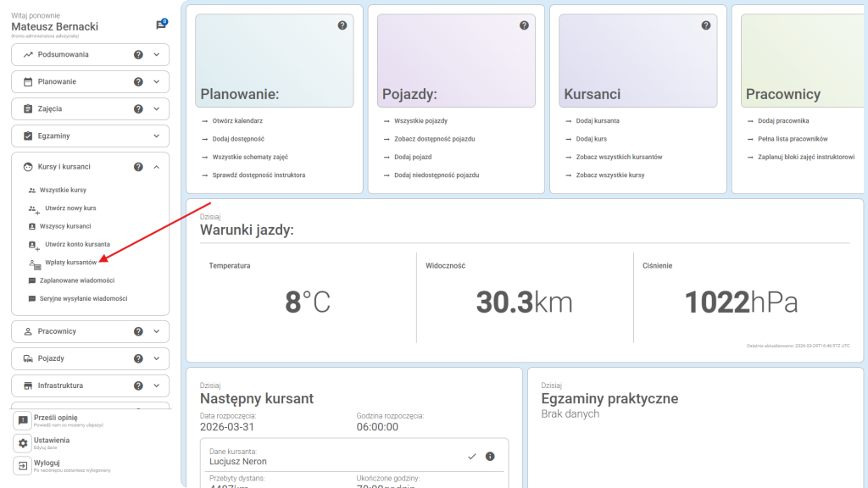Click the Otwórz kalendarz link
The width and height of the screenshot is (868, 488).
coord(237,121)
